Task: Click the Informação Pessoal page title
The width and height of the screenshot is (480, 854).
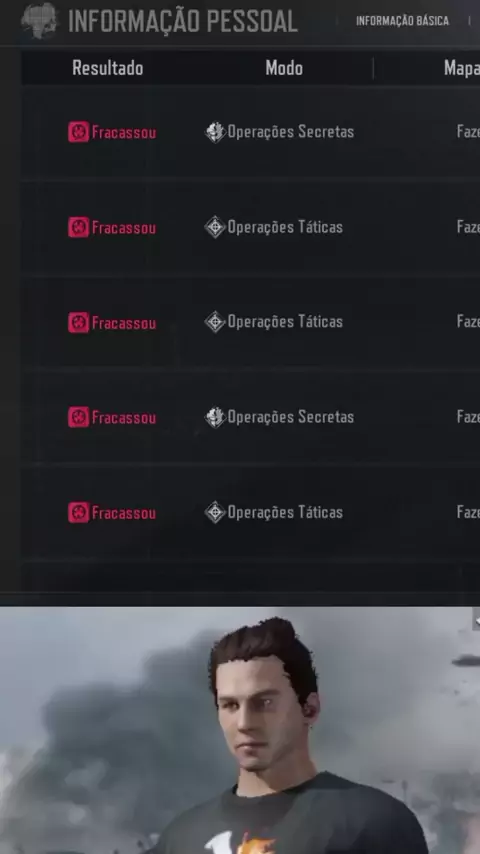Action: (183, 21)
